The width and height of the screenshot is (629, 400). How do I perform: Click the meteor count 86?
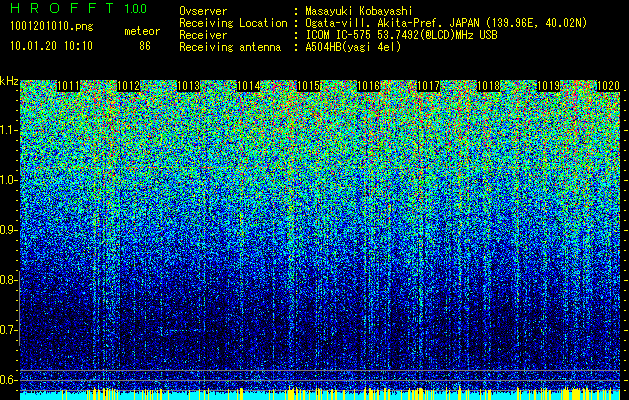pyautogui.click(x=145, y=46)
